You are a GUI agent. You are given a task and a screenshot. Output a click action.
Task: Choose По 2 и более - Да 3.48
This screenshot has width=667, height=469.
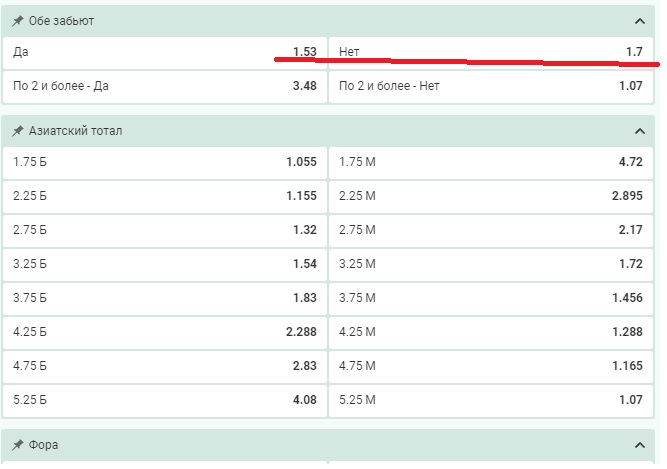click(165, 86)
